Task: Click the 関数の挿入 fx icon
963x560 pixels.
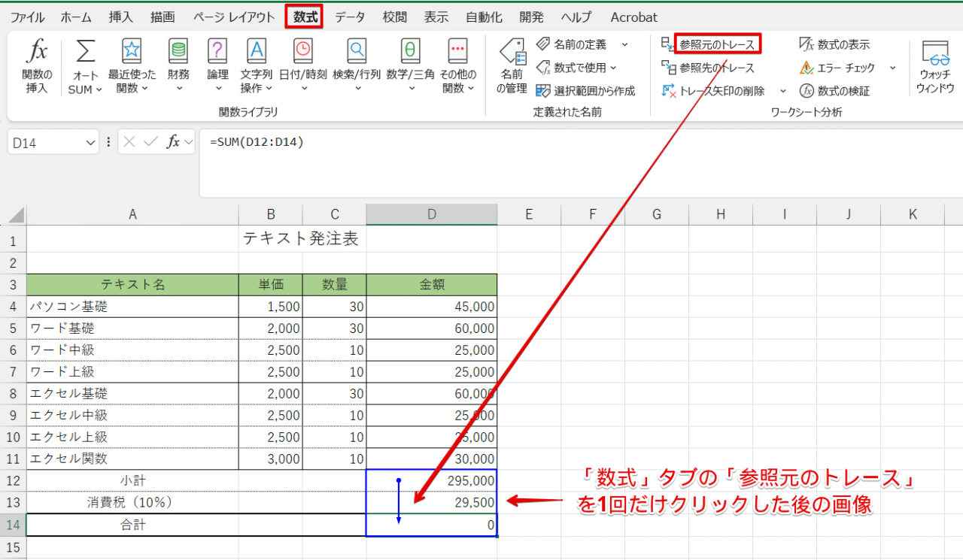Action: coord(37,52)
